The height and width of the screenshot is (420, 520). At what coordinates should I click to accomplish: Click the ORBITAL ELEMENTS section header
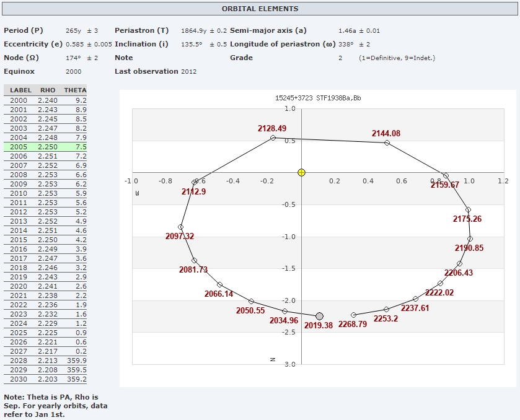pos(260,9)
